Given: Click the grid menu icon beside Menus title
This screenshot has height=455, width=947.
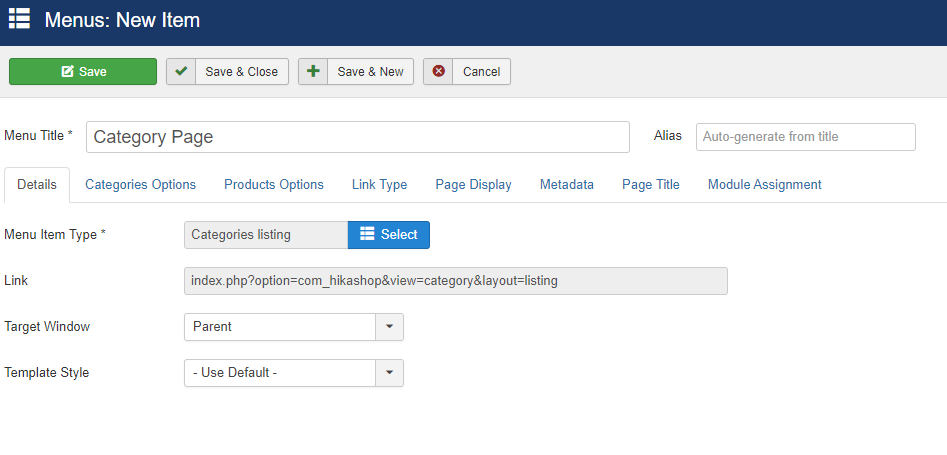Looking at the screenshot, I should tap(19, 19).
